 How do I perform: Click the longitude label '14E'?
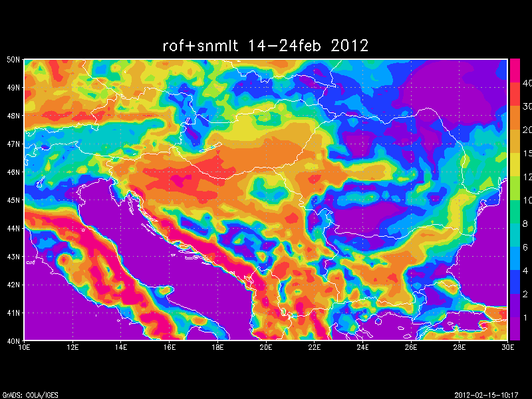coord(121,347)
